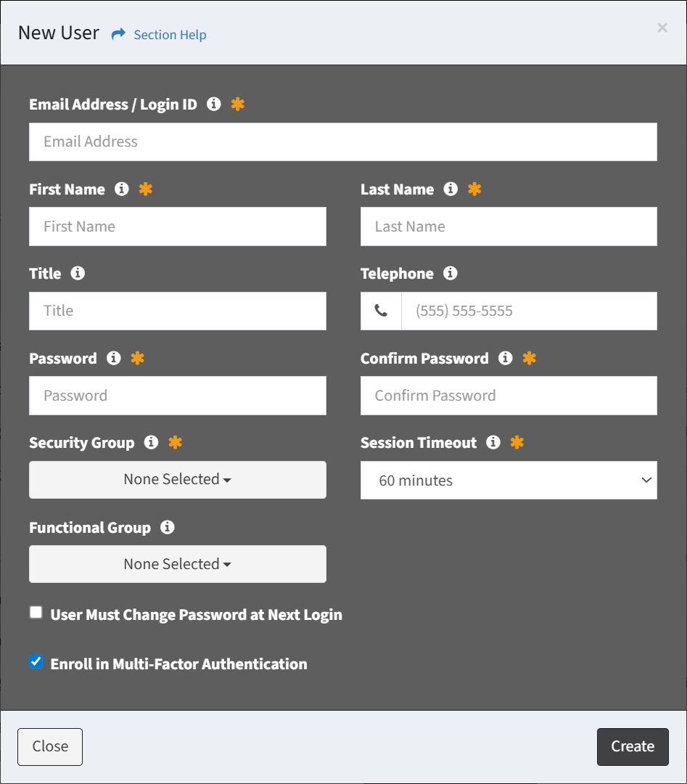Click into the Email Address input field
Screen dimensions: 687x784
[342, 142]
